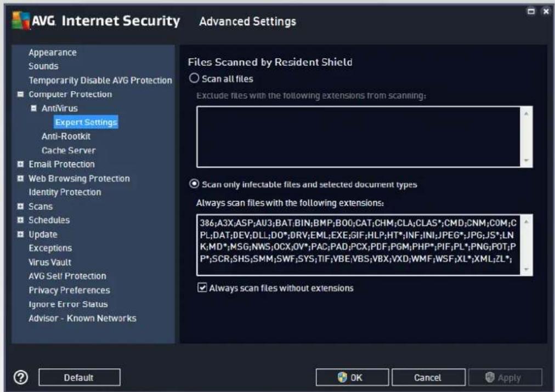Open Advisor - Known Networks settings

pyautogui.click(x=82, y=318)
